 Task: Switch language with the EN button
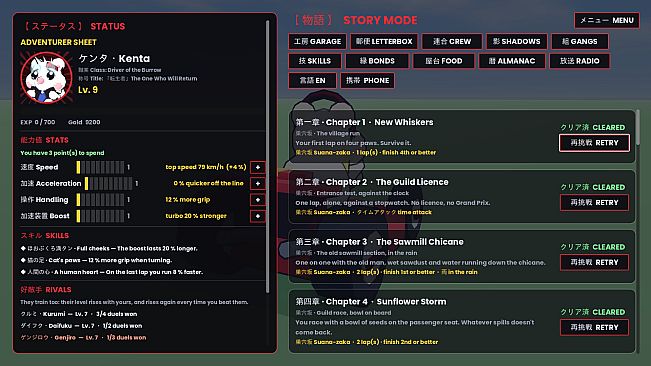pos(312,81)
